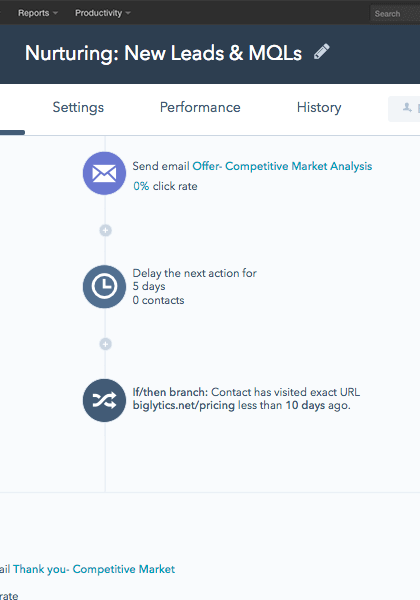This screenshot has width=420, height=600.
Task: Select the If/then branch condition text
Action: point(246,398)
